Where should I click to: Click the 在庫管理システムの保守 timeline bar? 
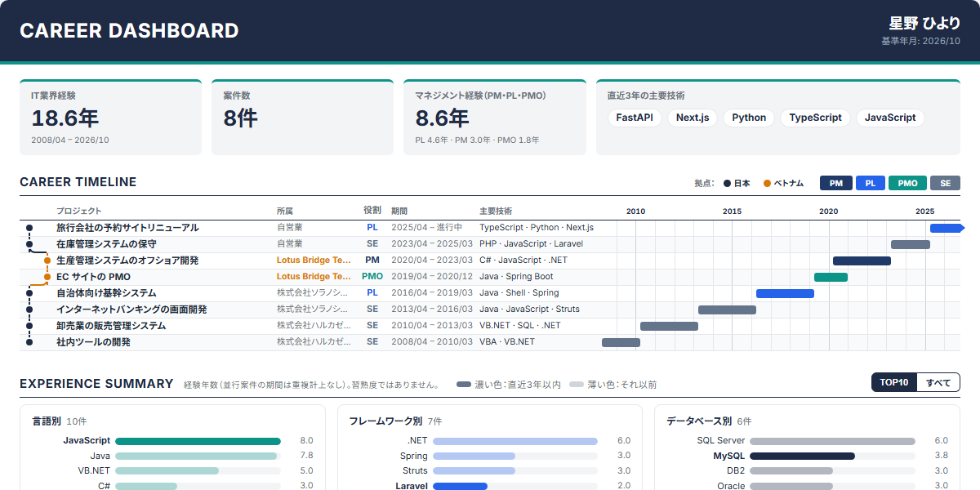coord(910,244)
